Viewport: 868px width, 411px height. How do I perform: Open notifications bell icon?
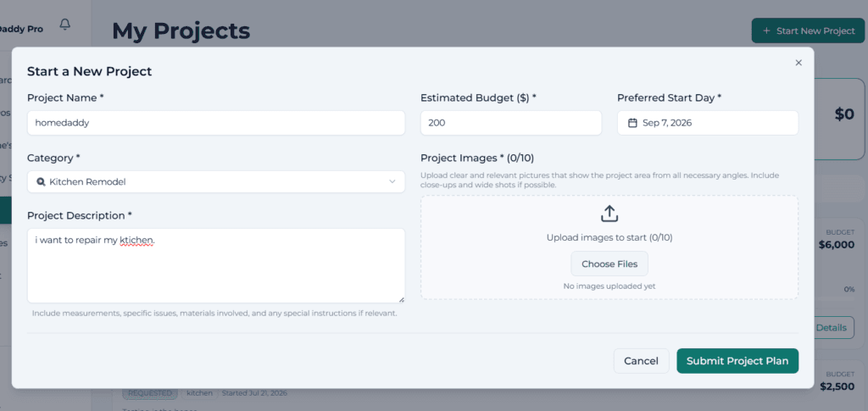(x=65, y=25)
